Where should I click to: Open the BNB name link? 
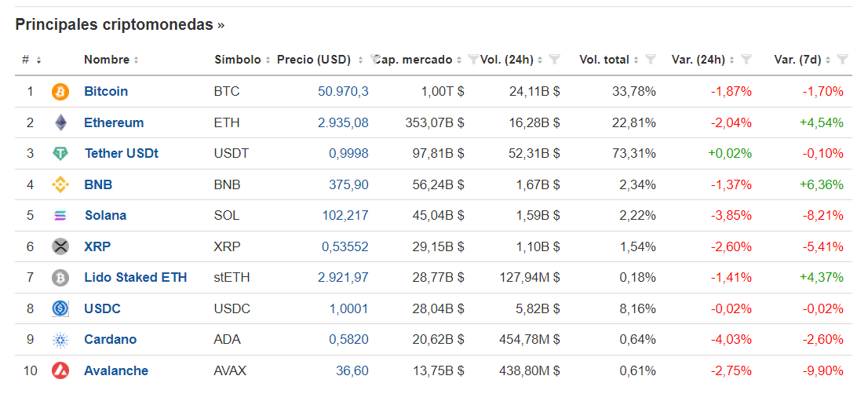[98, 184]
